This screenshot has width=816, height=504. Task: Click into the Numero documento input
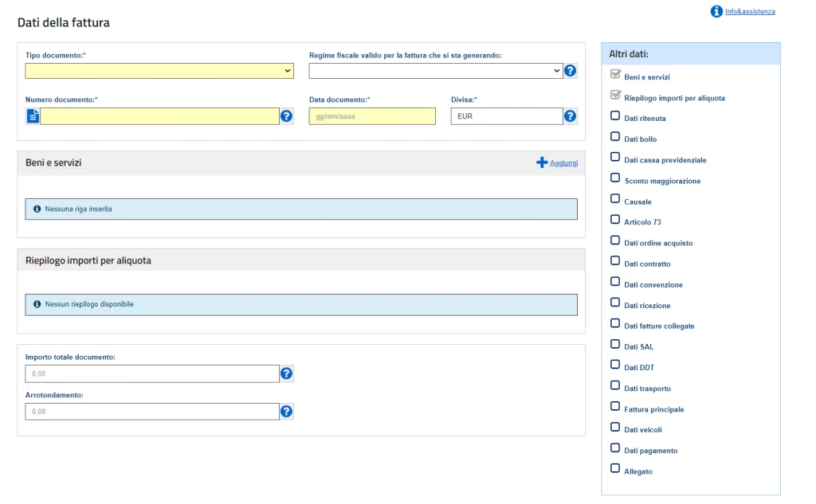pyautogui.click(x=159, y=116)
